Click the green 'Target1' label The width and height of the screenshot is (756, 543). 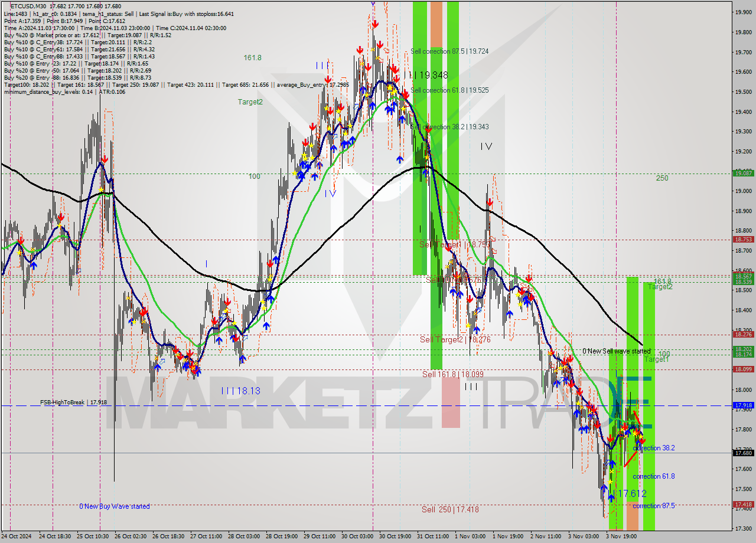(x=656, y=359)
